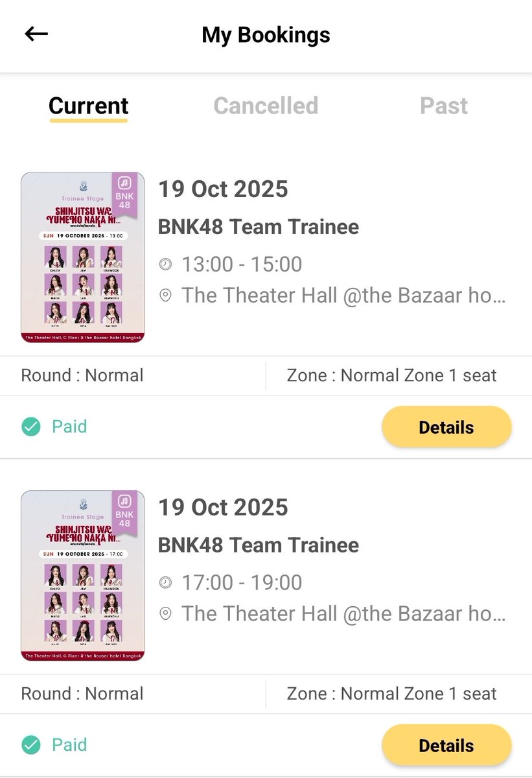Open the 13:00 show poster thumbnail
The height and width of the screenshot is (778, 532).
(83, 257)
